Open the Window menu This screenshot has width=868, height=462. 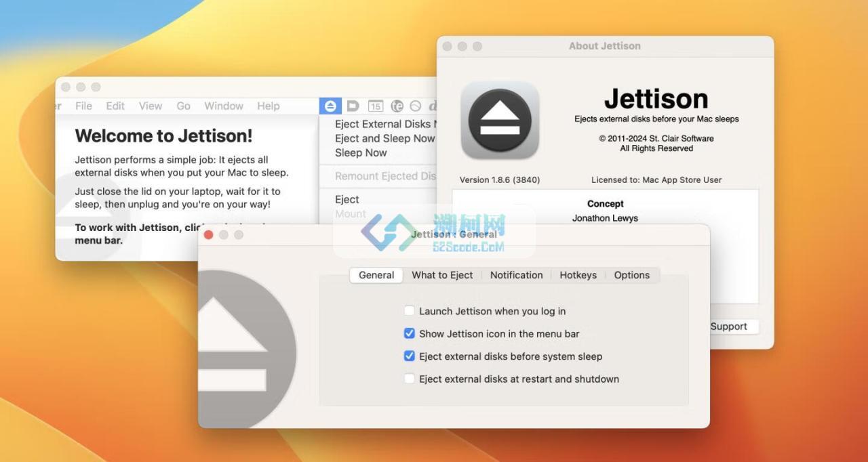pyautogui.click(x=224, y=106)
